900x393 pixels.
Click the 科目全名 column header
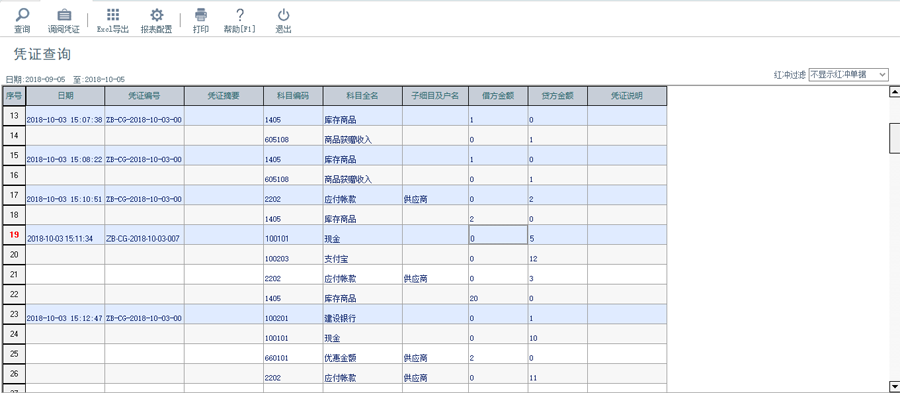[x=363, y=96]
